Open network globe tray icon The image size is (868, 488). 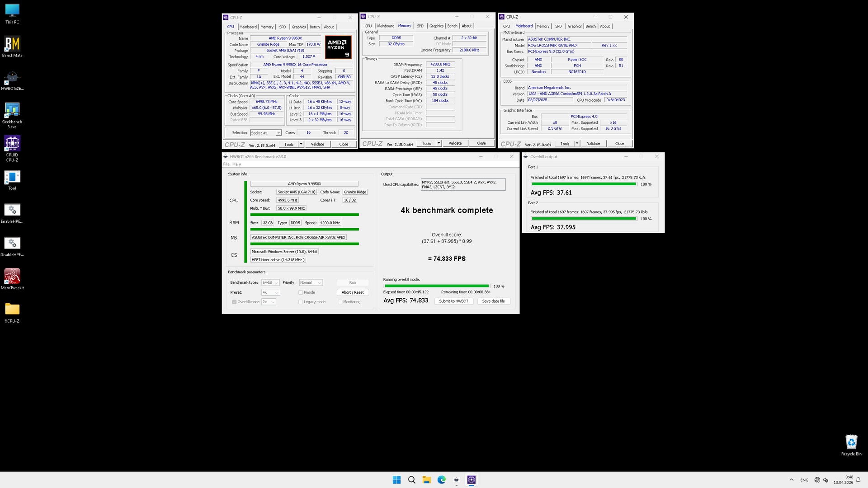817,480
